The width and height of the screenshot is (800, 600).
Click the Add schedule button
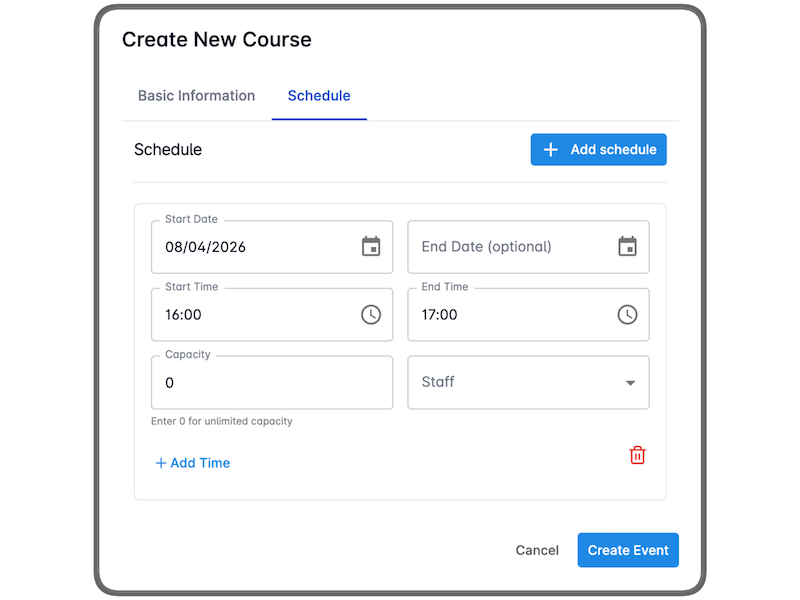(598, 149)
